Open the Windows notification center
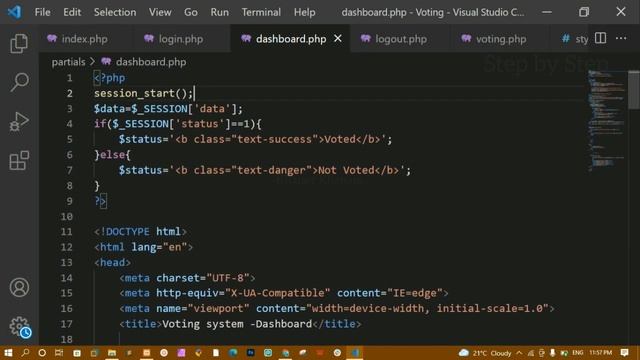Viewport: 640px width, 360px height. point(624,353)
